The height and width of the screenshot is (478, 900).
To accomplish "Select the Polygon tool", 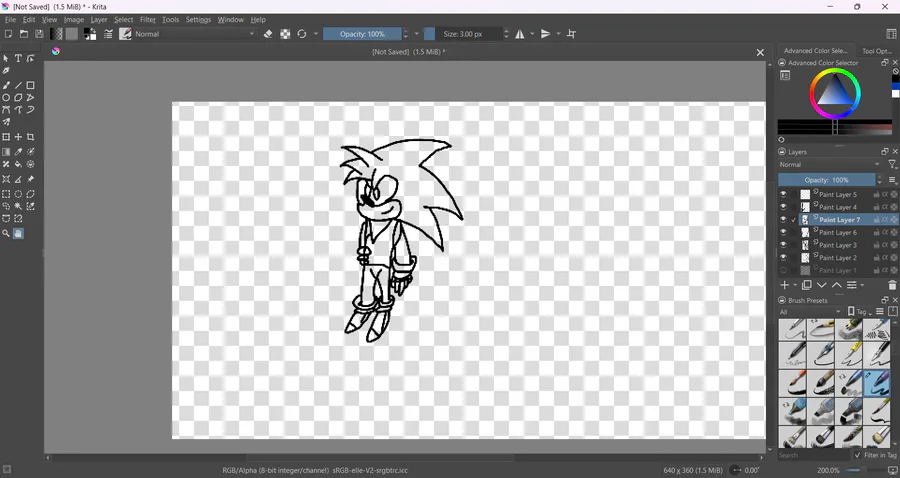I will tap(18, 98).
